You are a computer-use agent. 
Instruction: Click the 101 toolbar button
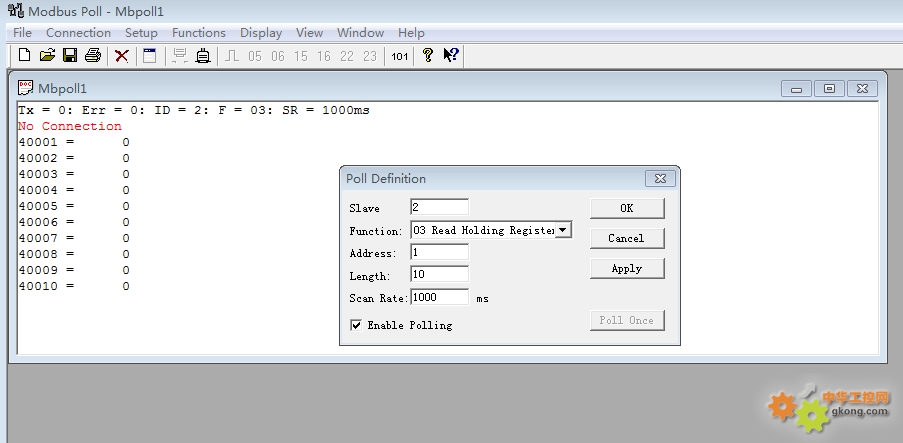399,56
